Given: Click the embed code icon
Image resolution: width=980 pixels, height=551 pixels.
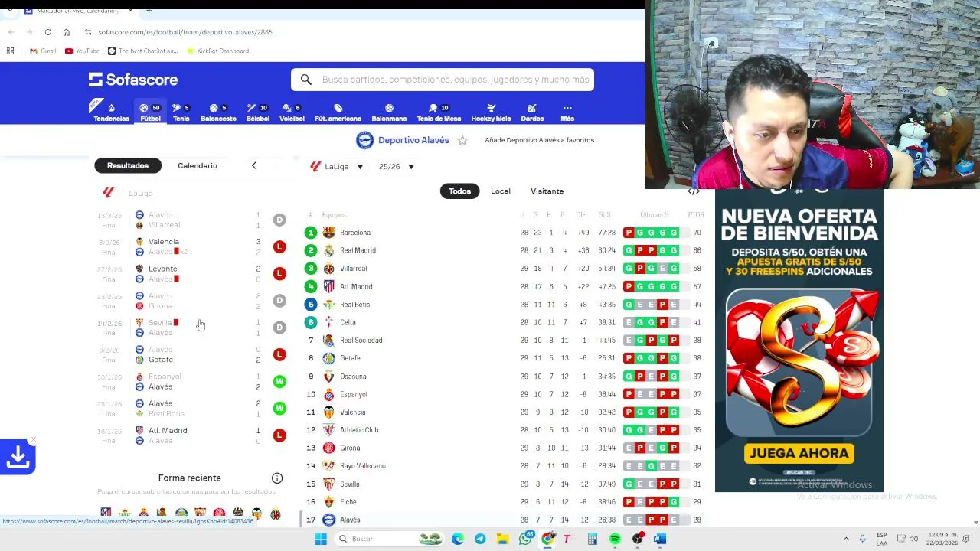Looking at the screenshot, I should point(694,191).
